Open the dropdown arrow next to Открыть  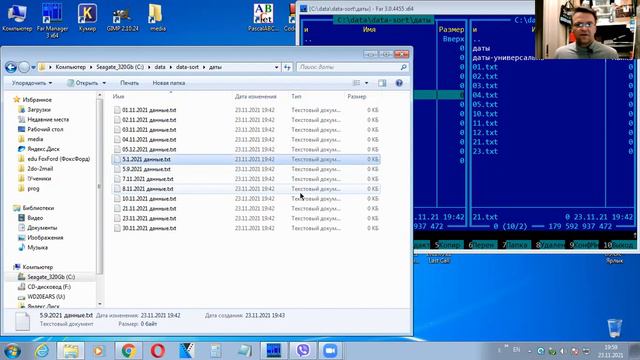[x=104, y=83]
